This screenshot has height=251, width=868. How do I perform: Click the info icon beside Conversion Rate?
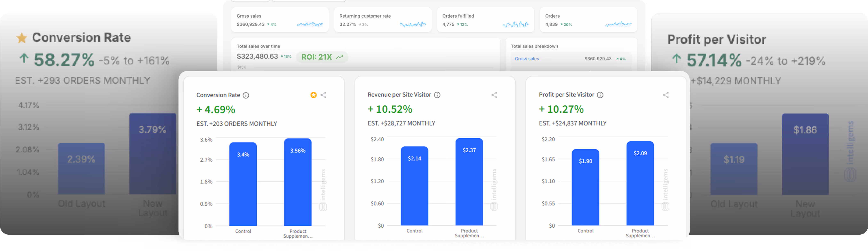pos(246,95)
